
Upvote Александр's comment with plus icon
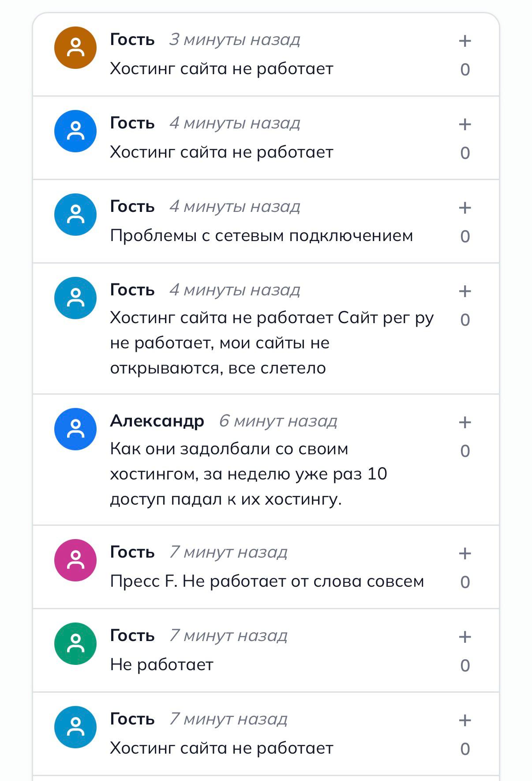tap(465, 423)
